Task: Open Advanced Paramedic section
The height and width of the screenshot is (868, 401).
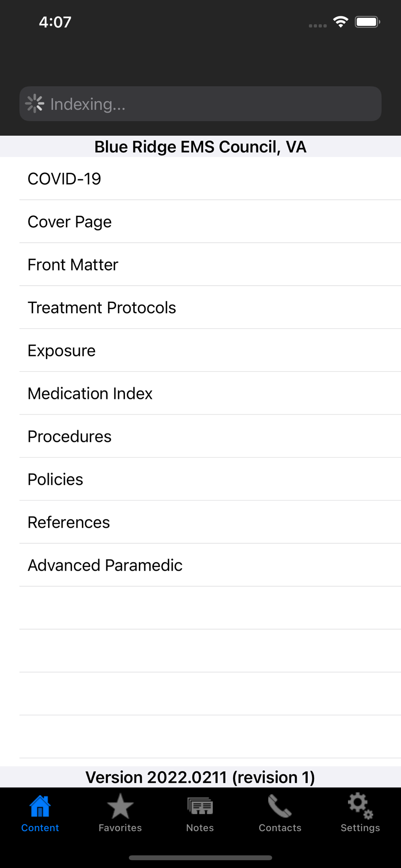Action: click(x=105, y=566)
